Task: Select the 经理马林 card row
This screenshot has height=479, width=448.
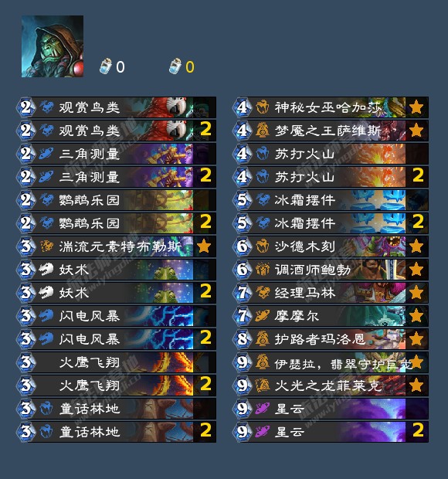Action: tap(331, 293)
